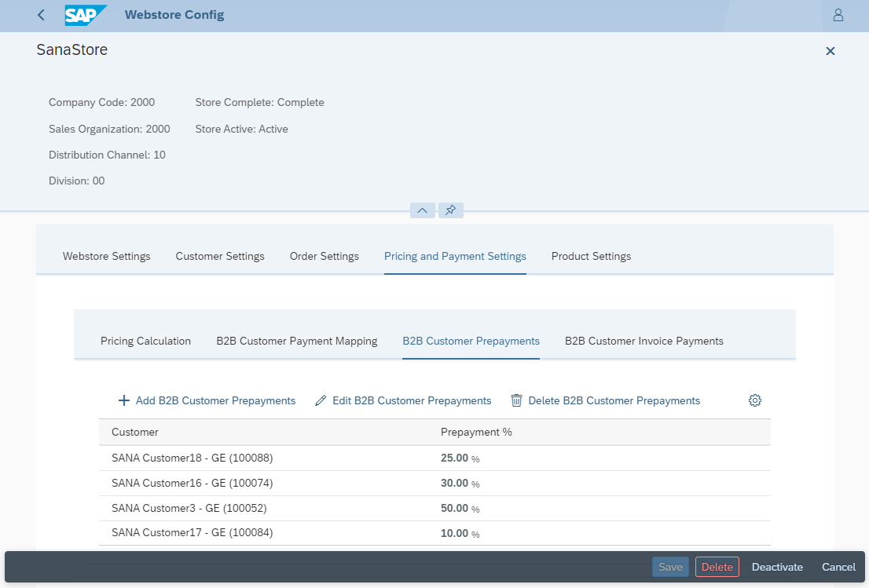Click Add B2B Customer Prepayments

click(x=207, y=400)
